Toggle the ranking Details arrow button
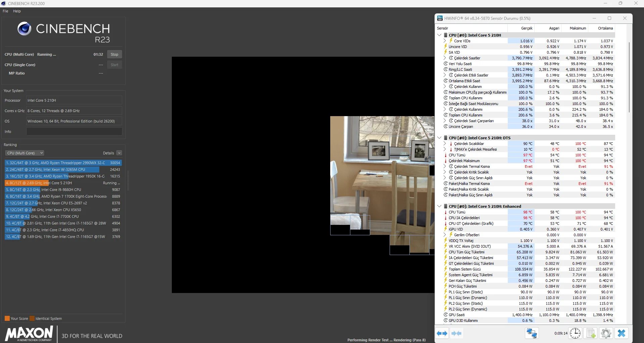The height and width of the screenshot is (343, 644). tap(119, 153)
